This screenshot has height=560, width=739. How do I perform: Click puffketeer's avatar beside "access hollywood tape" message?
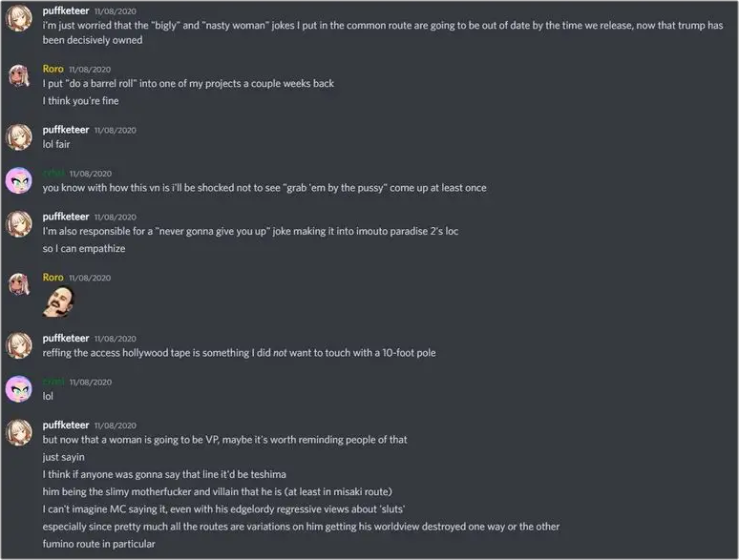(19, 345)
